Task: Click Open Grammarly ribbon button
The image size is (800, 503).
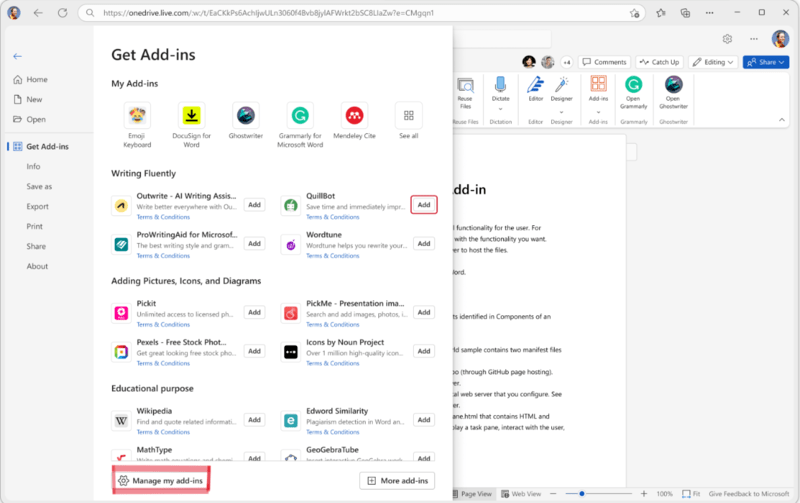Action: (x=633, y=93)
